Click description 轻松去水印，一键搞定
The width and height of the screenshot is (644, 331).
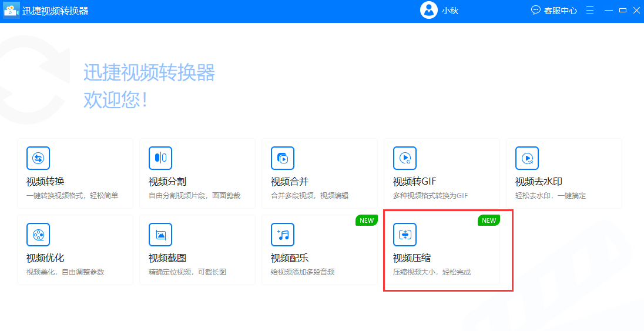tap(551, 196)
